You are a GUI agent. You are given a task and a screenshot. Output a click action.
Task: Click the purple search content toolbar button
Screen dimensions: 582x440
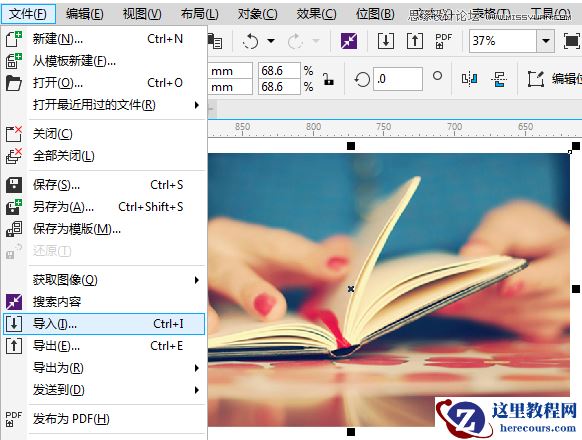349,41
